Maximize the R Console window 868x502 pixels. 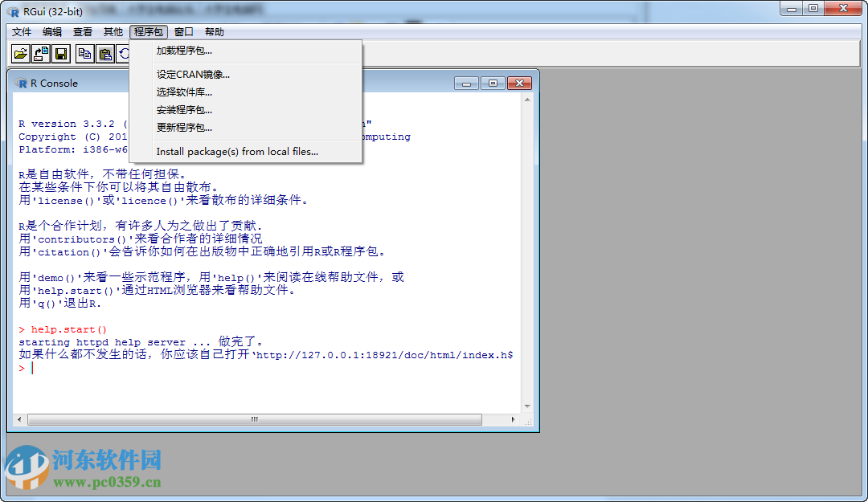(493, 83)
